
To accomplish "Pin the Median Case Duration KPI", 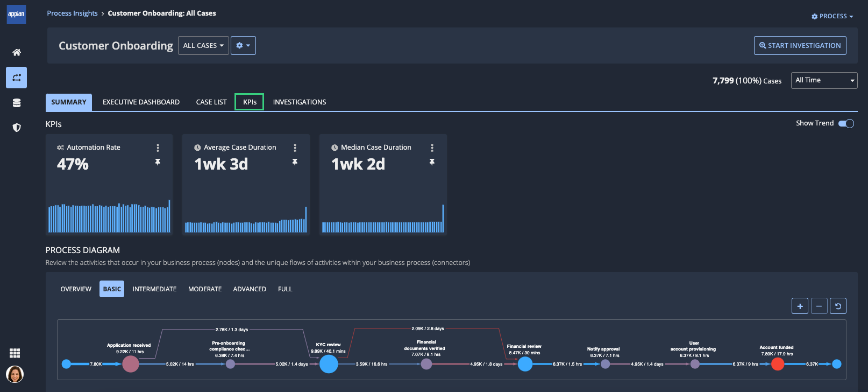I will [x=432, y=162].
